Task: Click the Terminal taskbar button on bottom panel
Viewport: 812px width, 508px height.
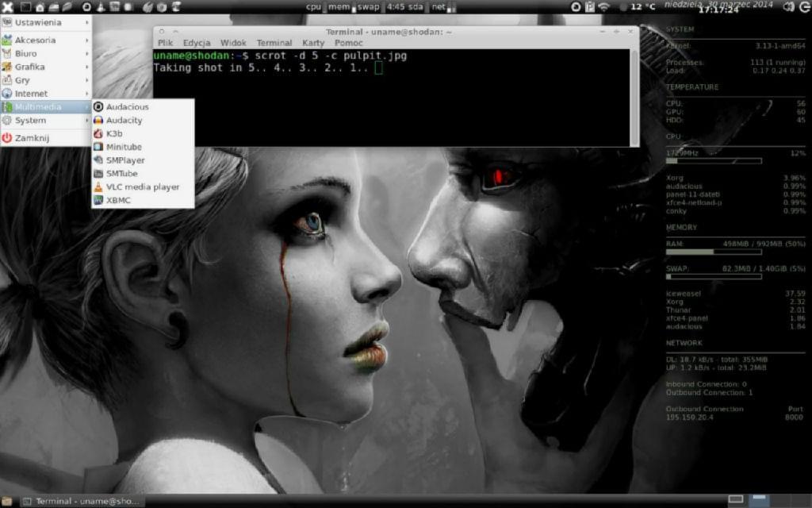Action: click(82, 502)
